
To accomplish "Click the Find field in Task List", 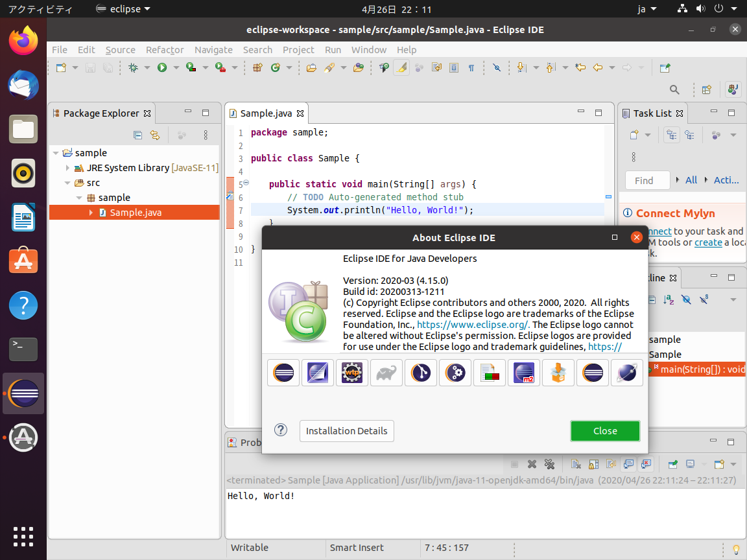I will (647, 180).
